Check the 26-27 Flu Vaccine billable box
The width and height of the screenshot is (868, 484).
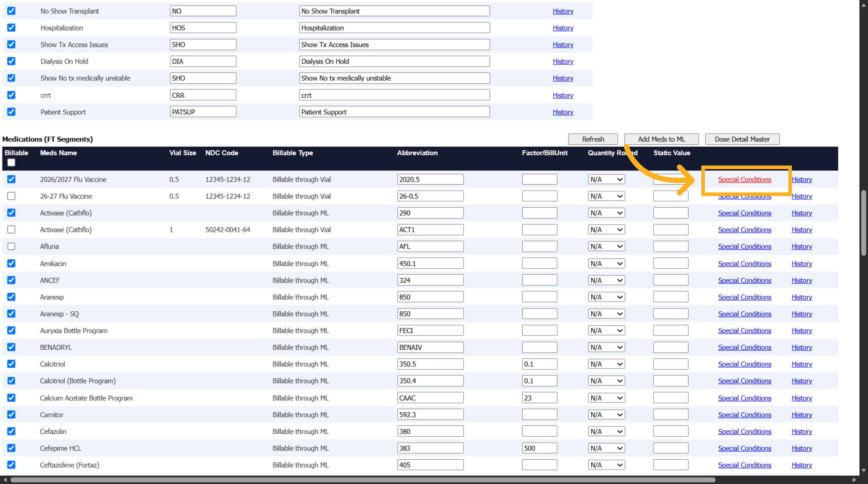[x=11, y=196]
